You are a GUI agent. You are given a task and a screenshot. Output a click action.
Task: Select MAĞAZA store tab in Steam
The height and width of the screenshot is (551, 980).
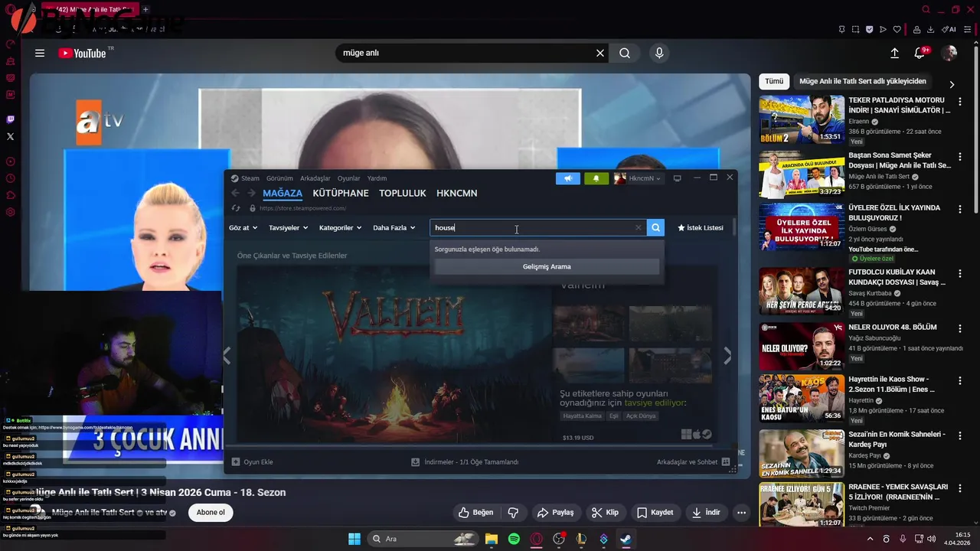pyautogui.click(x=283, y=194)
